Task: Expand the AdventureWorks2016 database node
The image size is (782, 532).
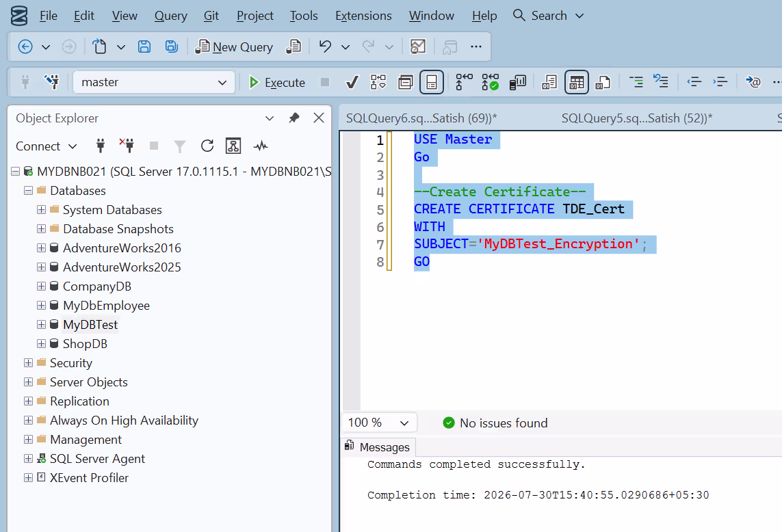Action: [x=42, y=248]
